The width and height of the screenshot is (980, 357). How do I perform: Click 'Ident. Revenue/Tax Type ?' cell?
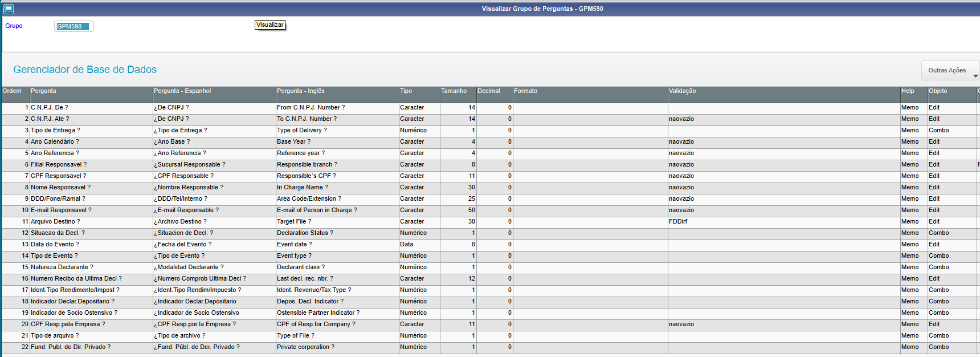point(337,290)
